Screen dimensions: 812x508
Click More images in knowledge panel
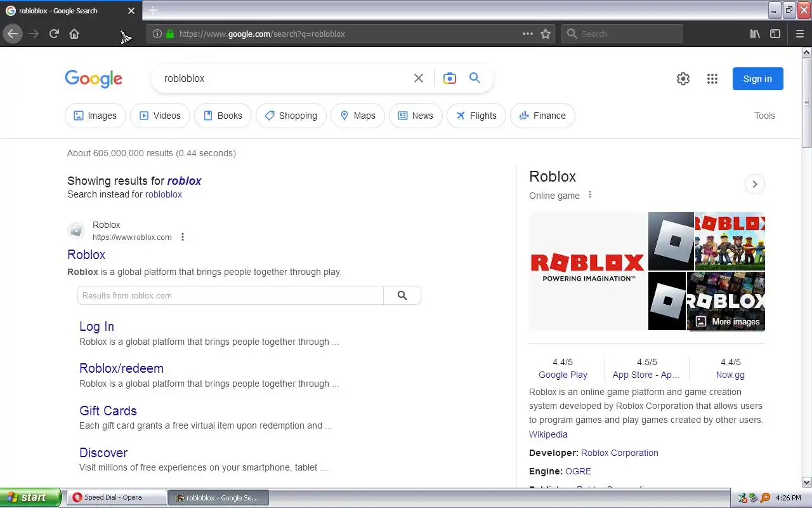point(727,321)
